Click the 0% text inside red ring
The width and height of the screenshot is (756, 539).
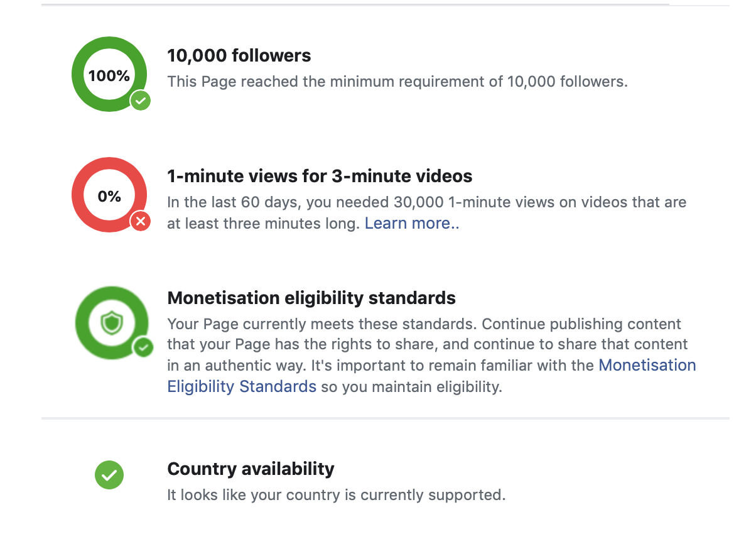tap(109, 197)
